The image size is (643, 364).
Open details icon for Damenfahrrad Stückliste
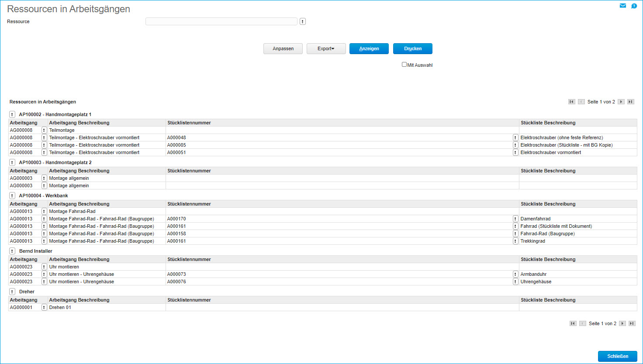pos(515,219)
